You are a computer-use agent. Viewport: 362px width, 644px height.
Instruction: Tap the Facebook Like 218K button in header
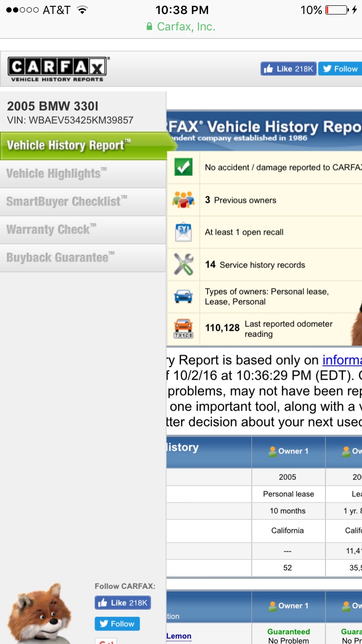click(289, 69)
